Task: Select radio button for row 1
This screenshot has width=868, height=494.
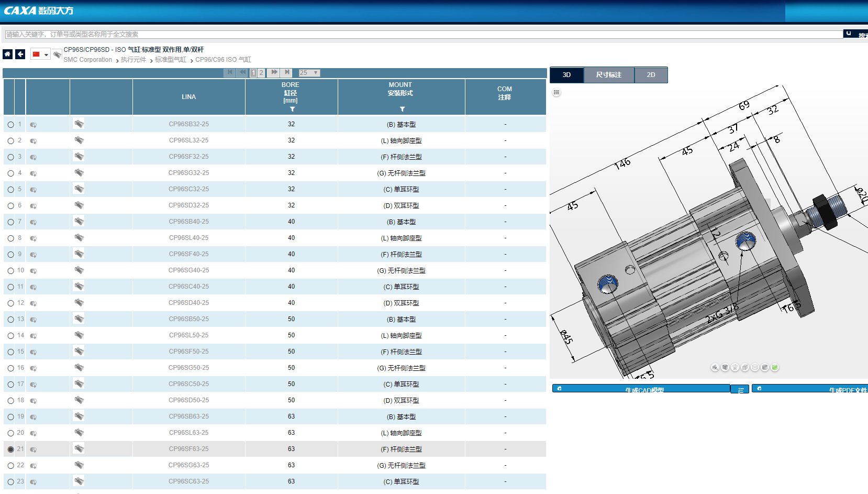Action: point(10,125)
